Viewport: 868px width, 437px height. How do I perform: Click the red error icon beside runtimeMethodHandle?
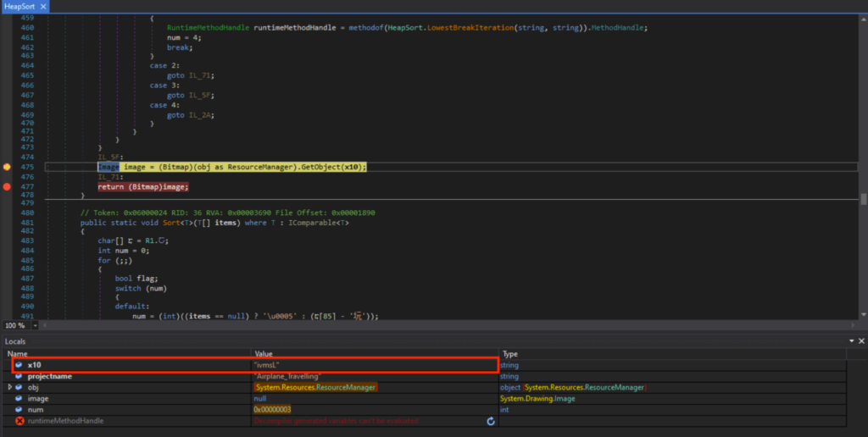click(x=19, y=421)
